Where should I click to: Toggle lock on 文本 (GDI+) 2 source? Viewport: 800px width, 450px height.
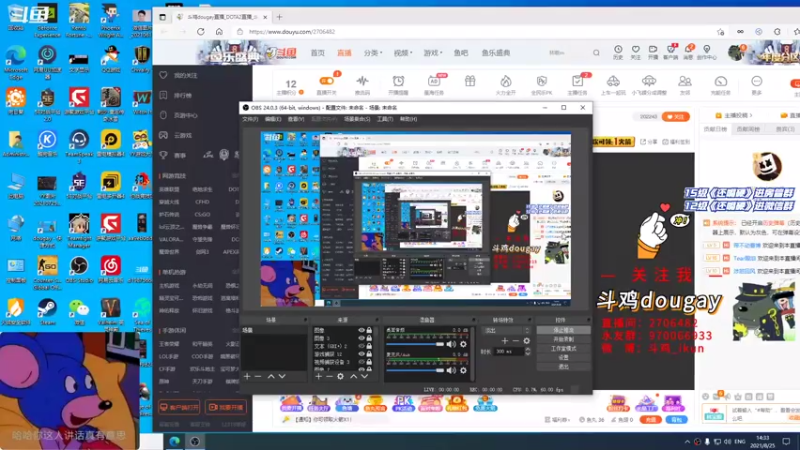click(369, 346)
